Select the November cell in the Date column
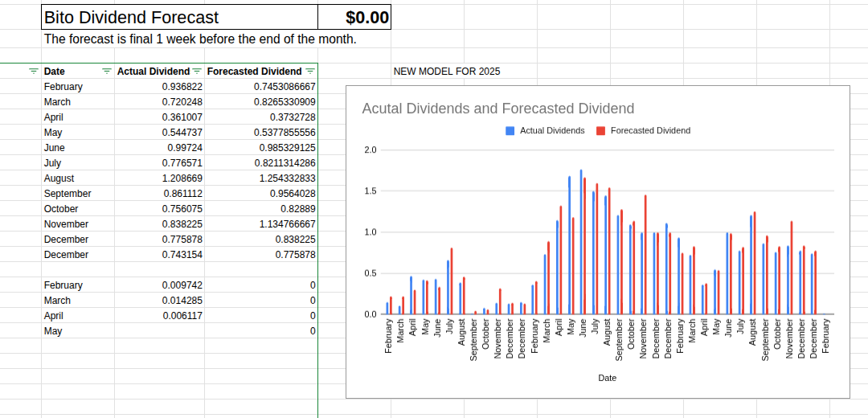Image resolution: width=868 pixels, height=418 pixels. coord(78,224)
